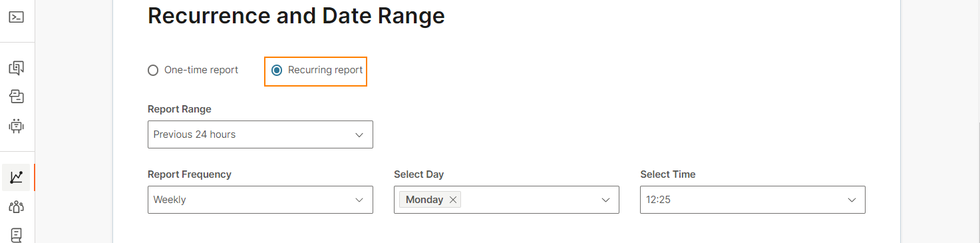Open the Report Range dropdown
Image resolution: width=980 pixels, height=243 pixels.
[260, 134]
